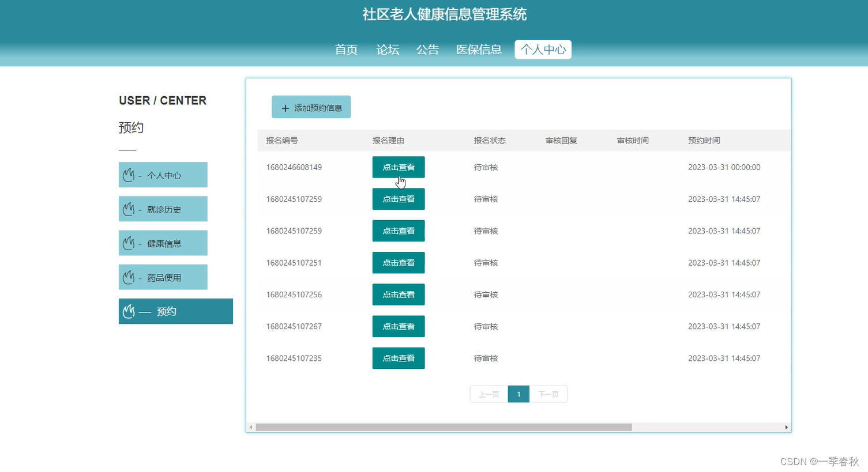This screenshot has height=472, width=868.
Task: Select page number 1 in pagination
Action: click(518, 394)
